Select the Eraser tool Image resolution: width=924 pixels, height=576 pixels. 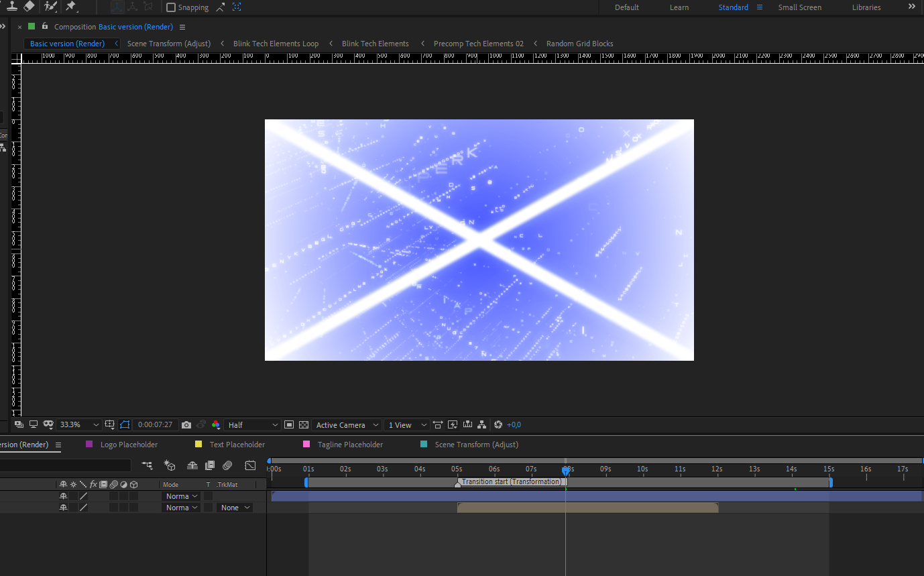29,5
